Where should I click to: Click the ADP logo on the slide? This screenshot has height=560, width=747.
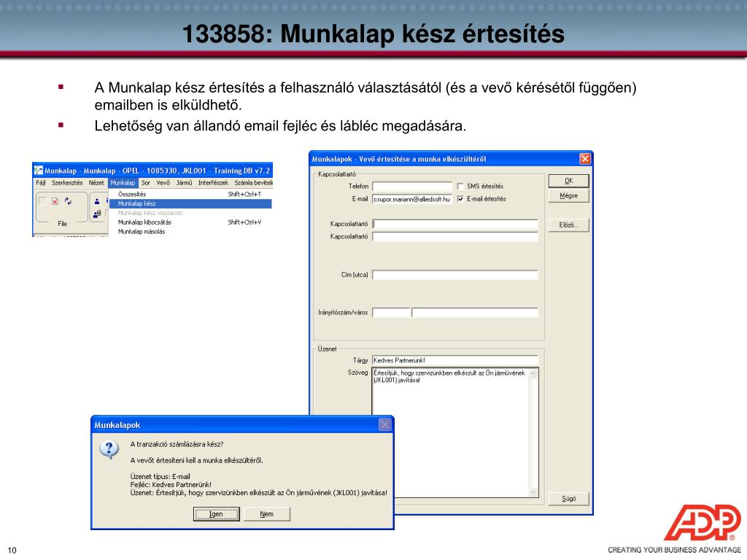(703, 522)
